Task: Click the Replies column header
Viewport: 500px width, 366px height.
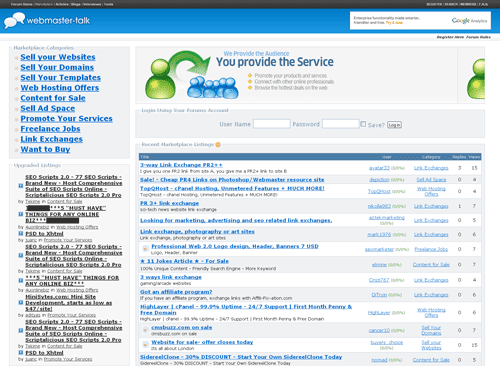Action: click(x=459, y=157)
